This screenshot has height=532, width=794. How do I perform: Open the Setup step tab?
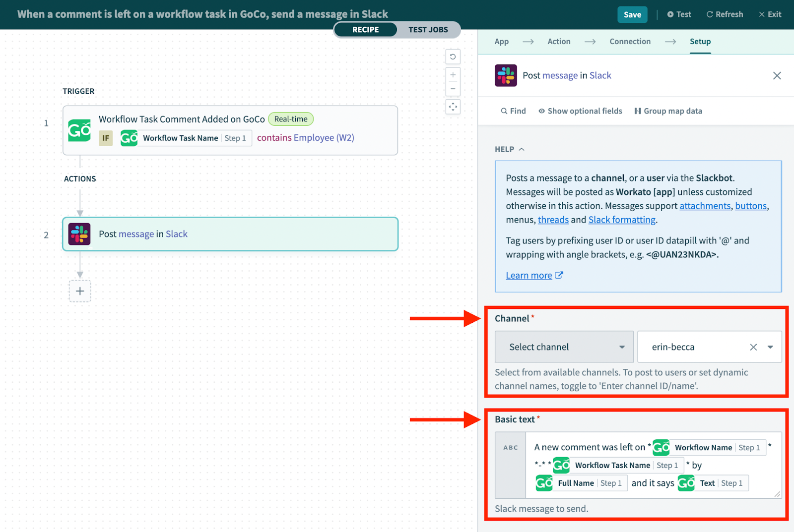coord(700,42)
